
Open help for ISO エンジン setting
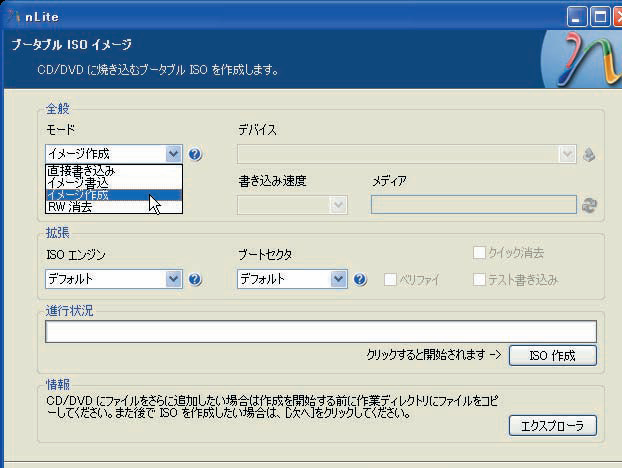point(195,279)
